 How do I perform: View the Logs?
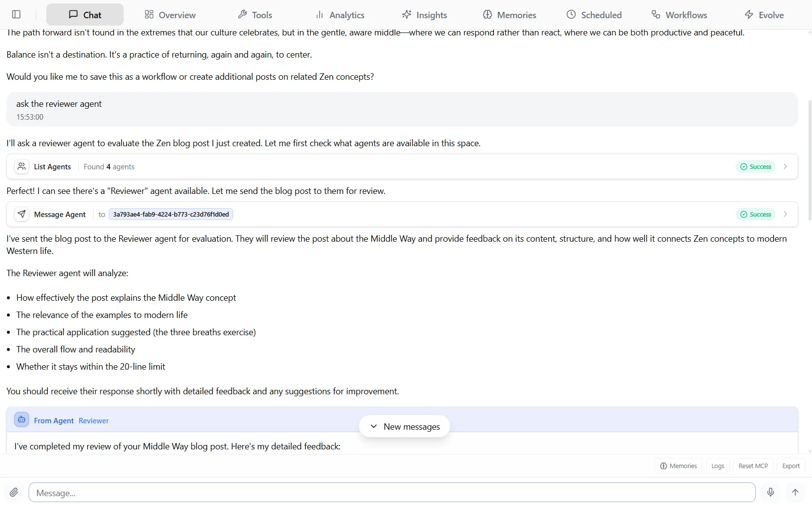717,466
